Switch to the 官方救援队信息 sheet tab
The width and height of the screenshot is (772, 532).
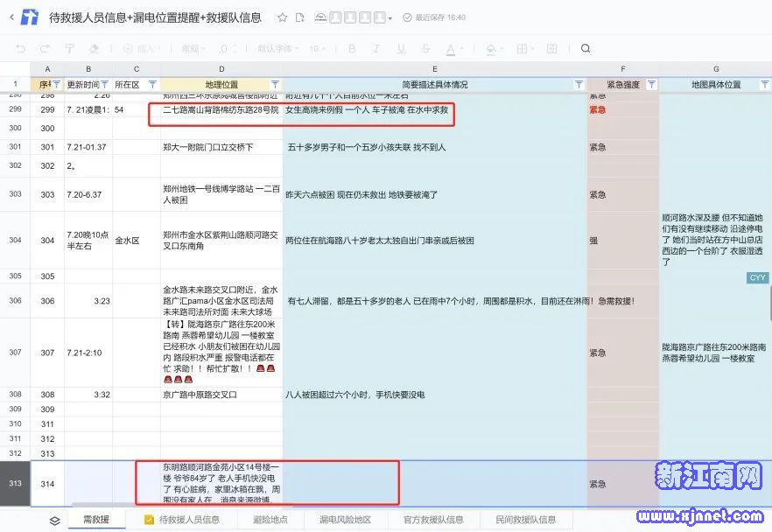[433, 520]
